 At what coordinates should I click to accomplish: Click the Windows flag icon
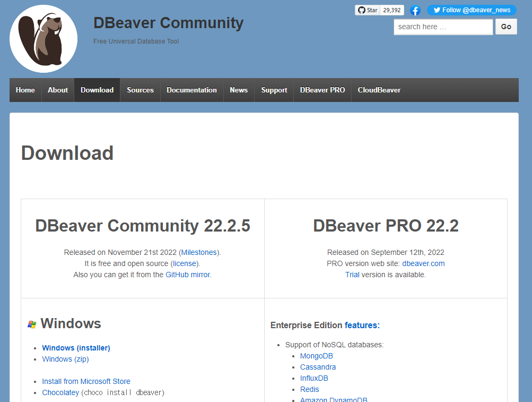(x=32, y=324)
